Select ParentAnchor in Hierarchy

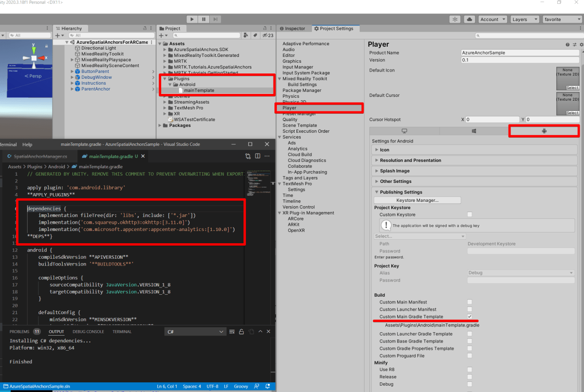(x=95, y=89)
